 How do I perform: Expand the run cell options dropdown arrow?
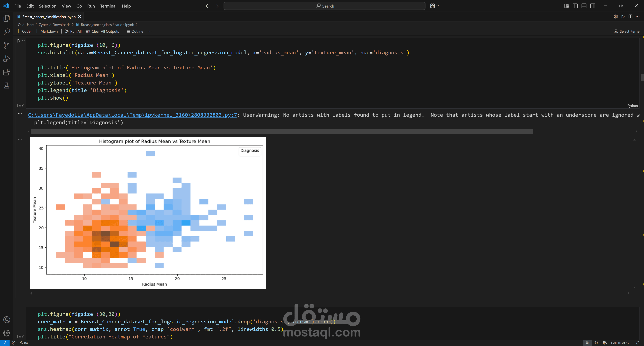23,41
